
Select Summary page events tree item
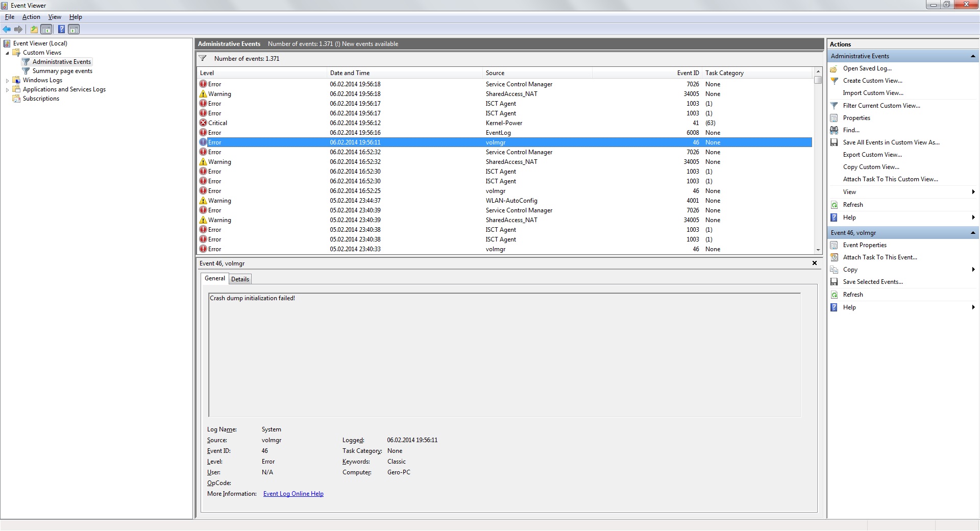62,71
